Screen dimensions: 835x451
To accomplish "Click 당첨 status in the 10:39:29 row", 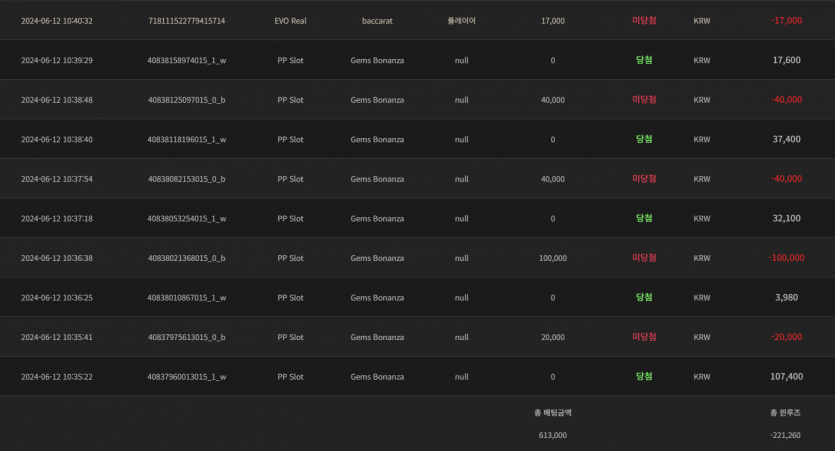I will tap(644, 60).
